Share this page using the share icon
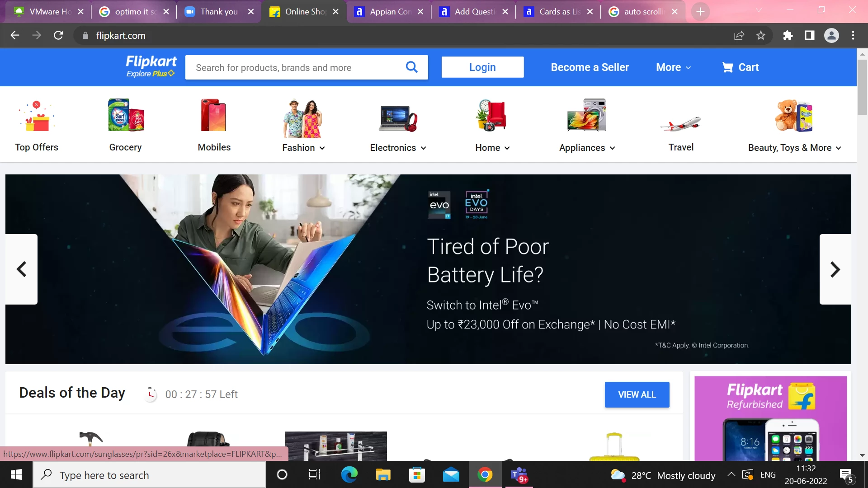This screenshot has height=488, width=868. [x=739, y=35]
